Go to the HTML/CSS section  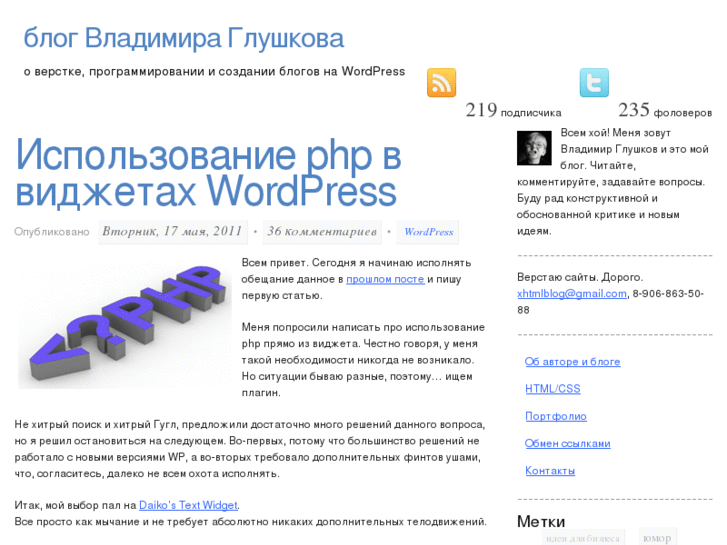(x=553, y=389)
